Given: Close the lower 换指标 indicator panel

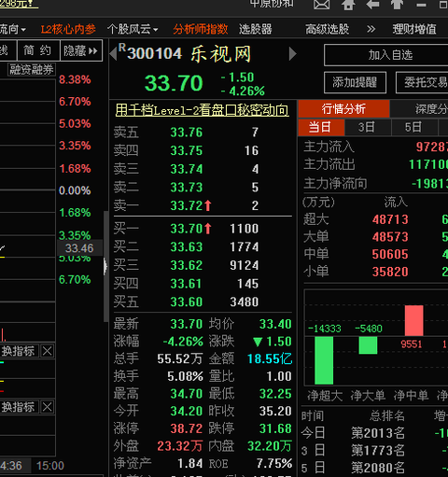Looking at the screenshot, I should 48,407.
